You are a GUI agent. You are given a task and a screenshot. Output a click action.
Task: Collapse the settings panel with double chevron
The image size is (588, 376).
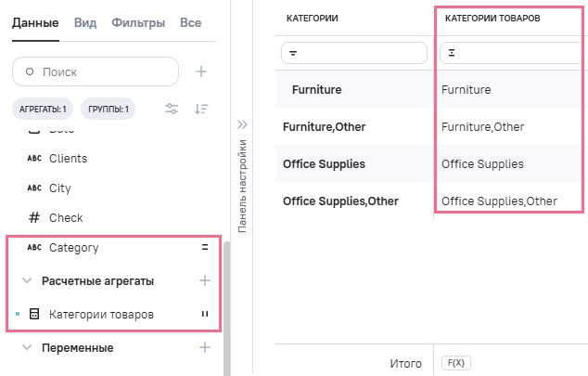[243, 123]
